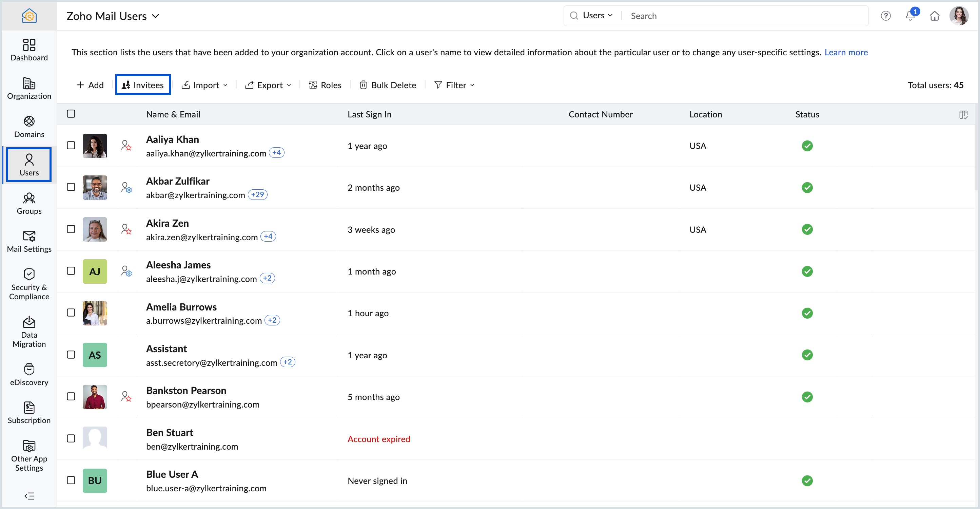
Task: Open the Export dropdown
Action: click(268, 85)
